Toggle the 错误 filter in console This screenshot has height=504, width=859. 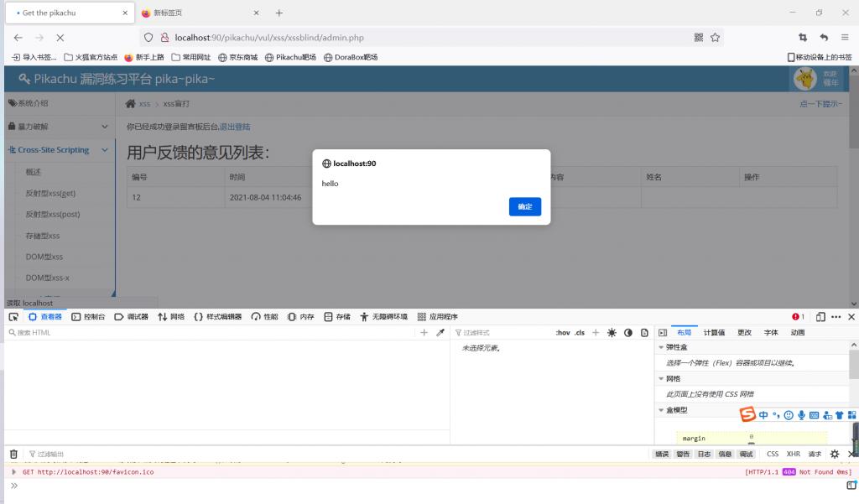tap(662, 454)
